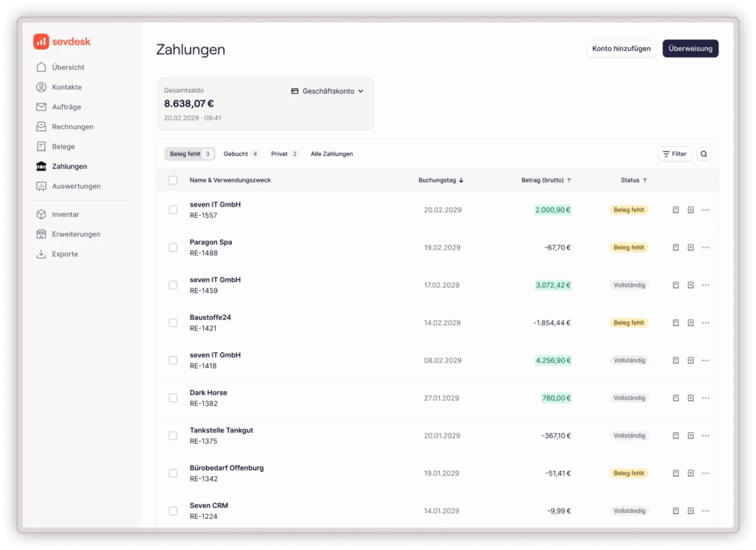Open receipt icon for Paragon Spa row
Viewport: 756px width, 550px height.
(x=676, y=248)
